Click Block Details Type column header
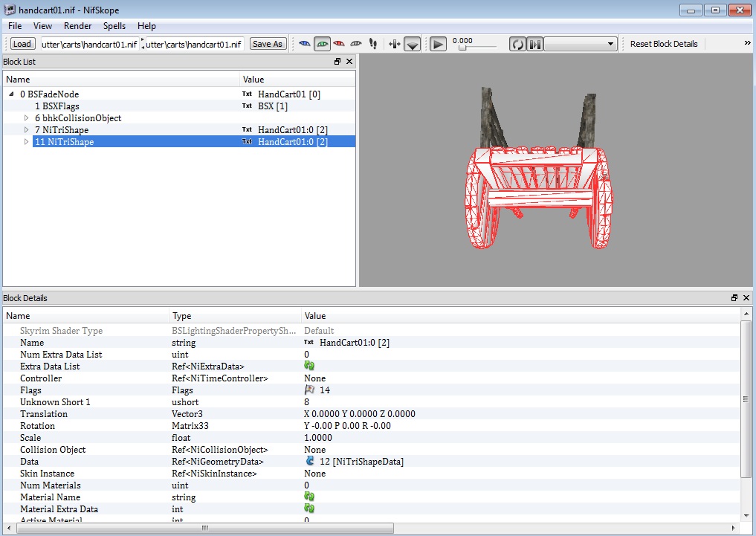The width and height of the screenshot is (756, 536). click(236, 316)
